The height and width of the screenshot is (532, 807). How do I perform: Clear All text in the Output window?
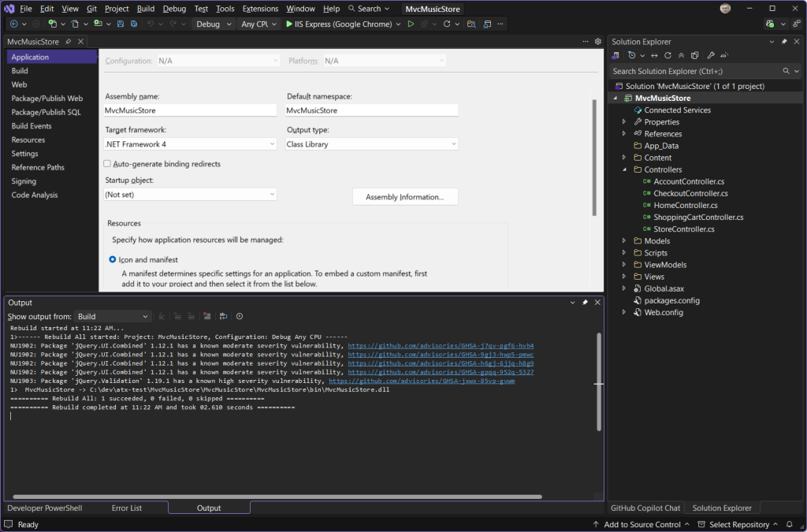pyautogui.click(x=207, y=316)
